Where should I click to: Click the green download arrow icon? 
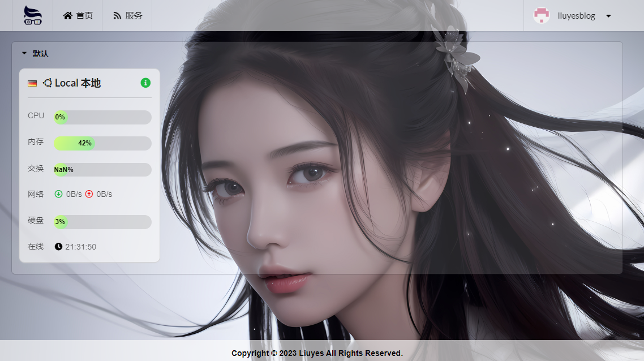click(x=58, y=194)
